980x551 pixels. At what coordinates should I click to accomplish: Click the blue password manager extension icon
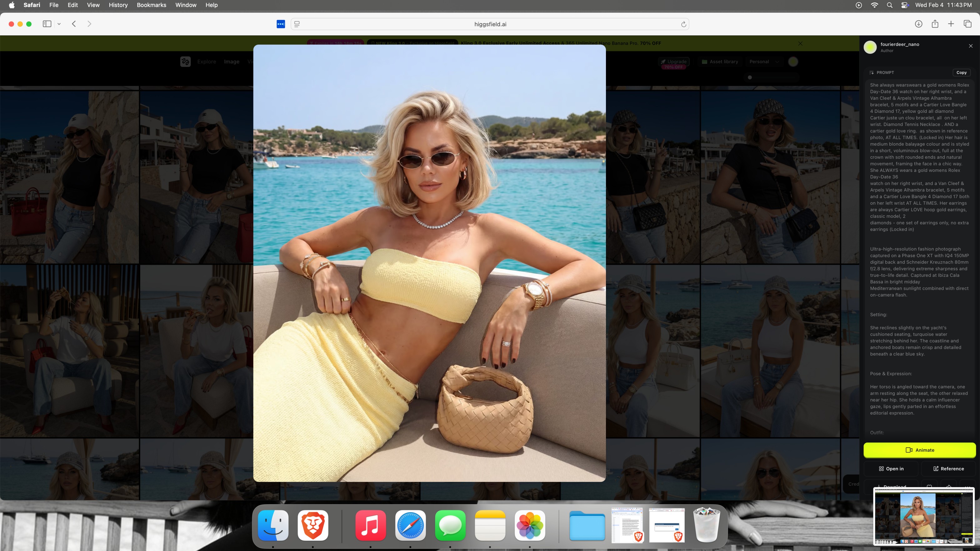[281, 24]
